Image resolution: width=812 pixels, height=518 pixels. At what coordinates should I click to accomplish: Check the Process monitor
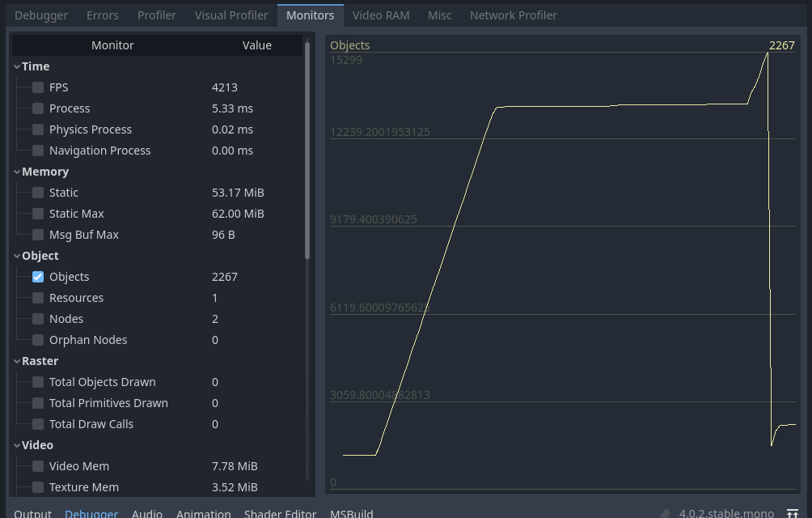click(x=37, y=108)
